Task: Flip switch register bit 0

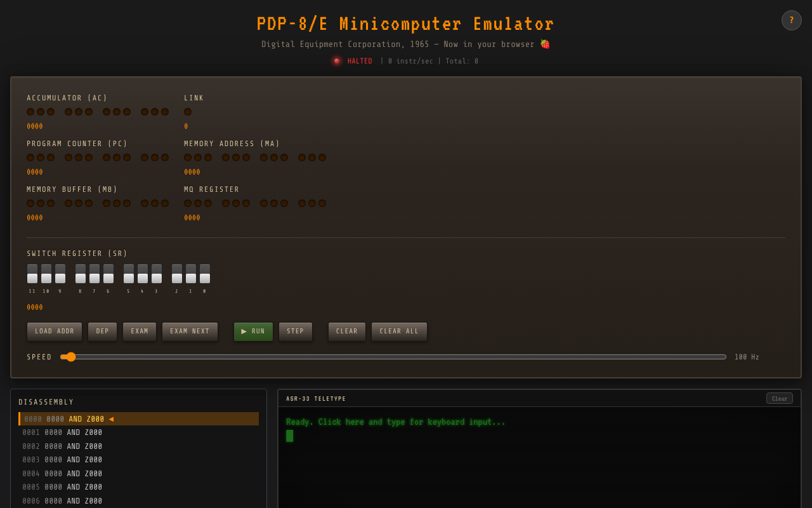Action: pos(205,274)
